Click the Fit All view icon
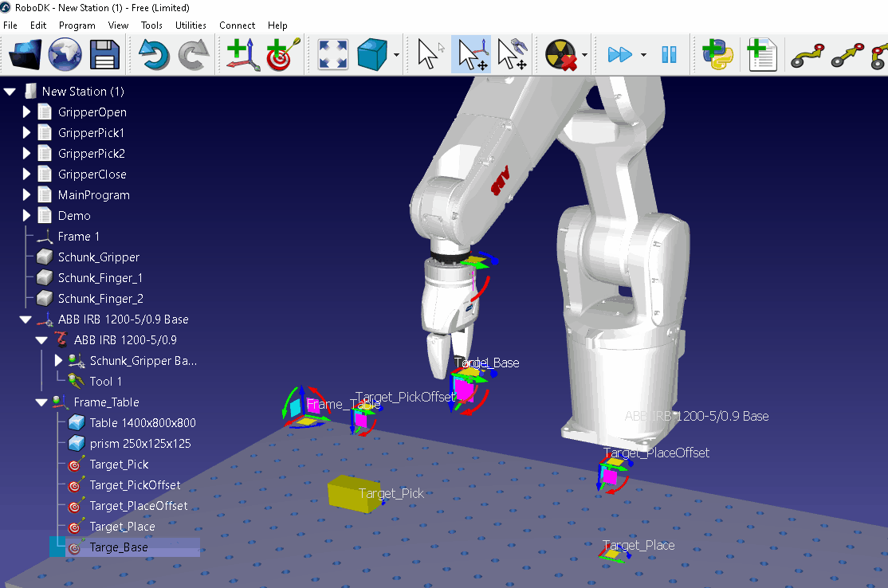 point(333,54)
